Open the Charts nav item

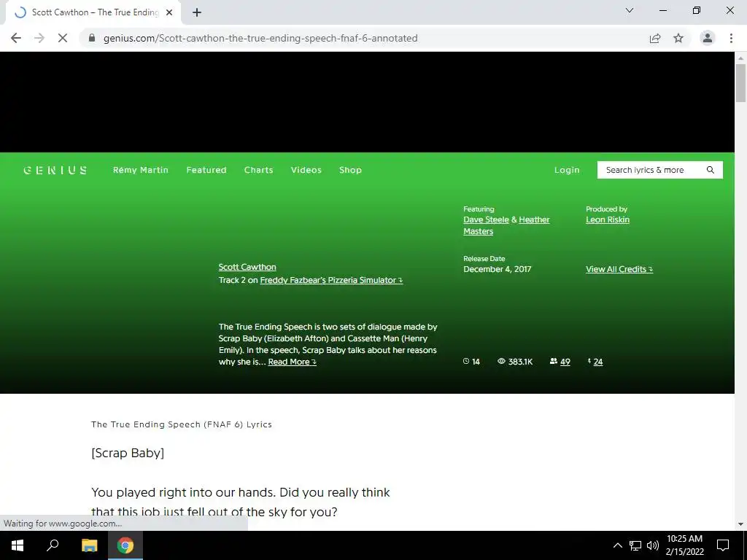259,170
